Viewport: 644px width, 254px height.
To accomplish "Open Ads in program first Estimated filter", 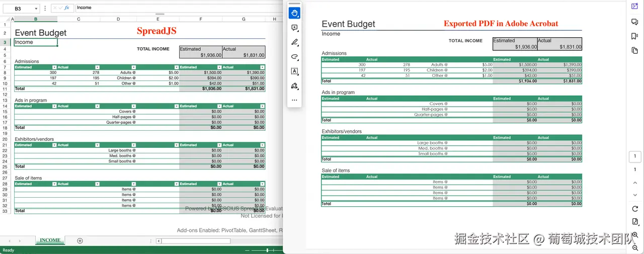I will [54, 106].
